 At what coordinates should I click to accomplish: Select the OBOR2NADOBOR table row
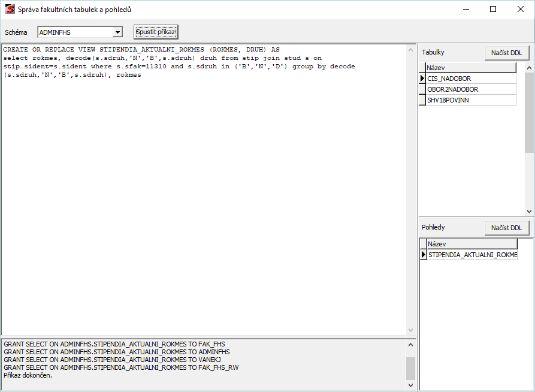(x=470, y=89)
